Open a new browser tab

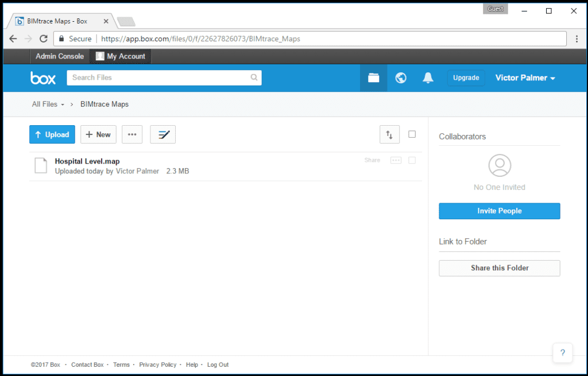(x=126, y=22)
